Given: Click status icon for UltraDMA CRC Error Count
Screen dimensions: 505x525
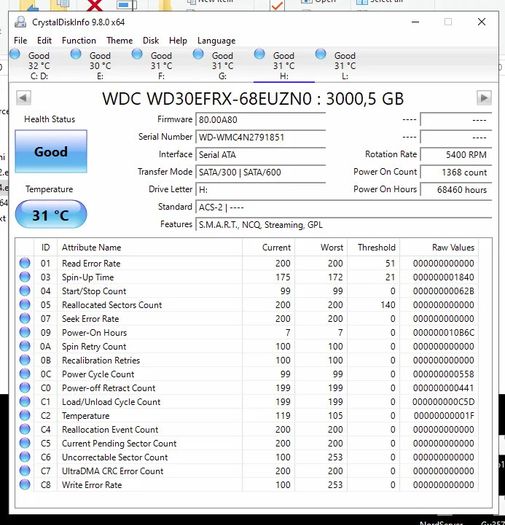Looking at the screenshot, I should [x=25, y=471].
